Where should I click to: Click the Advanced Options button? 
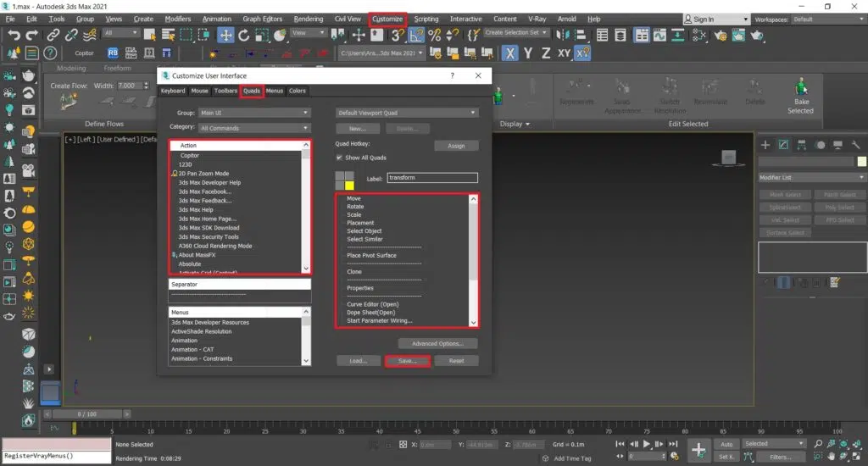coord(437,344)
